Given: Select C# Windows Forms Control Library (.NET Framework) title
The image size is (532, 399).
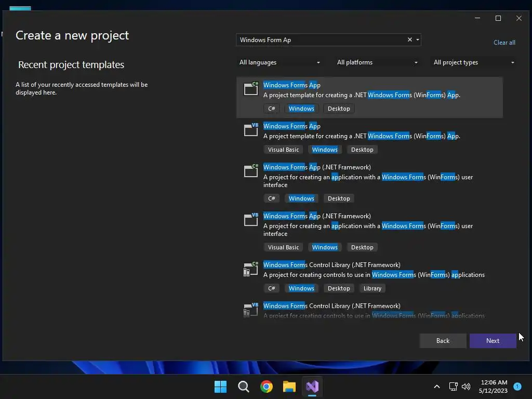Looking at the screenshot, I should point(332,265).
